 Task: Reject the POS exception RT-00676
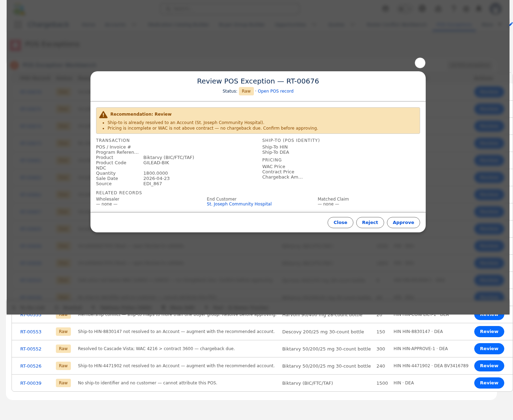[370, 223]
